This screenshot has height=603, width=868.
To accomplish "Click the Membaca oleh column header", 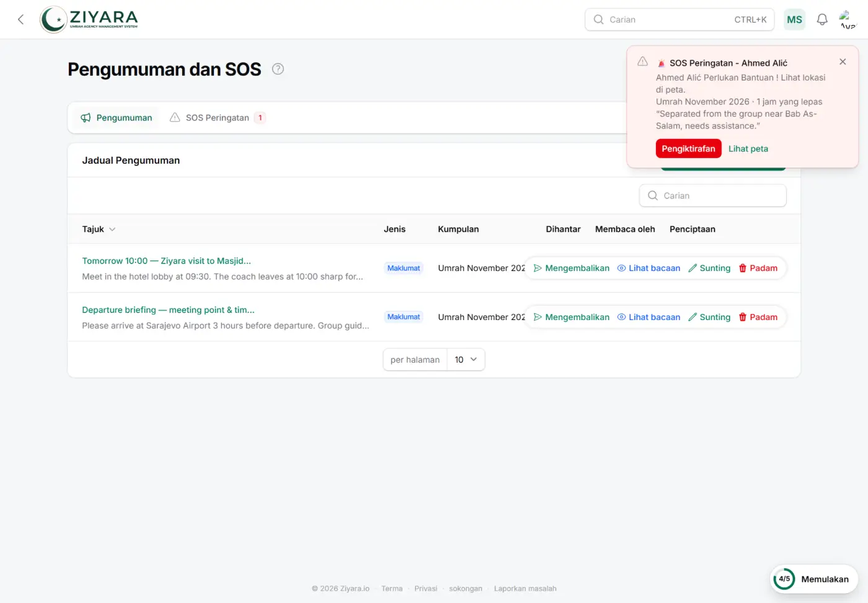I will [x=625, y=229].
